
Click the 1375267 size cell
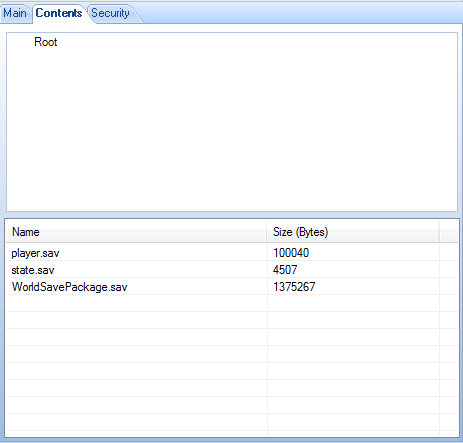pyautogui.click(x=294, y=287)
